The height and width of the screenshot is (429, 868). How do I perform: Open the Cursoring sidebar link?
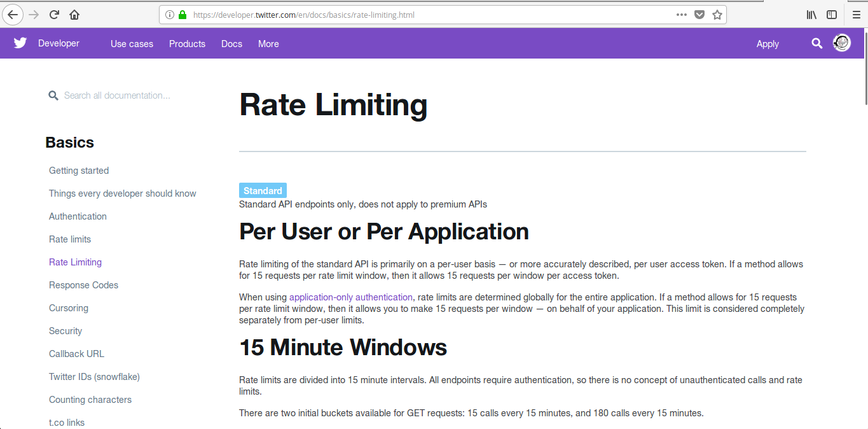pos(69,308)
